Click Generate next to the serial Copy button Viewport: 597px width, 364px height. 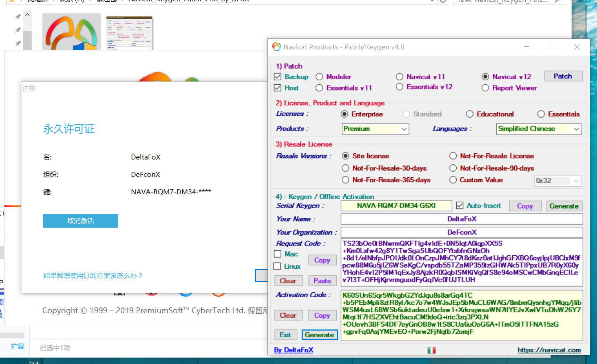pos(564,206)
